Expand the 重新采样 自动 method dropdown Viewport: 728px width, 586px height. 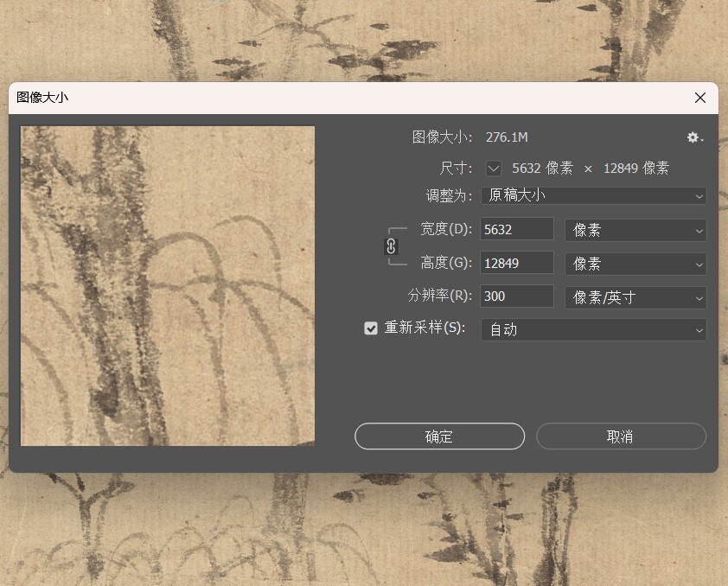593,330
